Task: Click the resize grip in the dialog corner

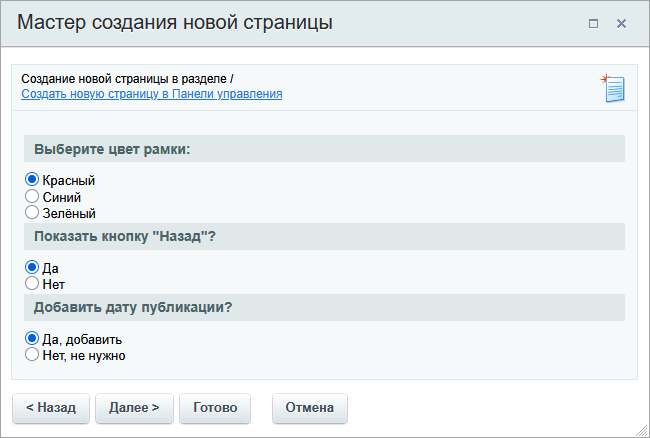Action: tap(640, 429)
